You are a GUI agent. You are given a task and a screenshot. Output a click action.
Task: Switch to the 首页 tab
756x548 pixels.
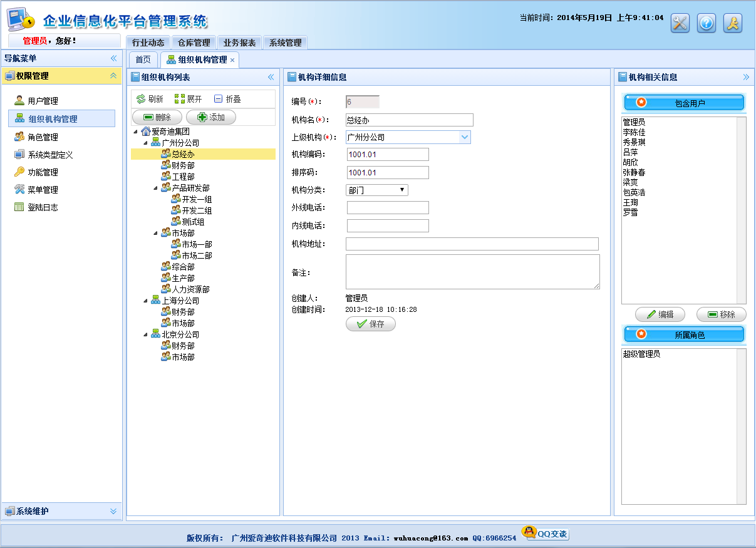click(x=143, y=59)
